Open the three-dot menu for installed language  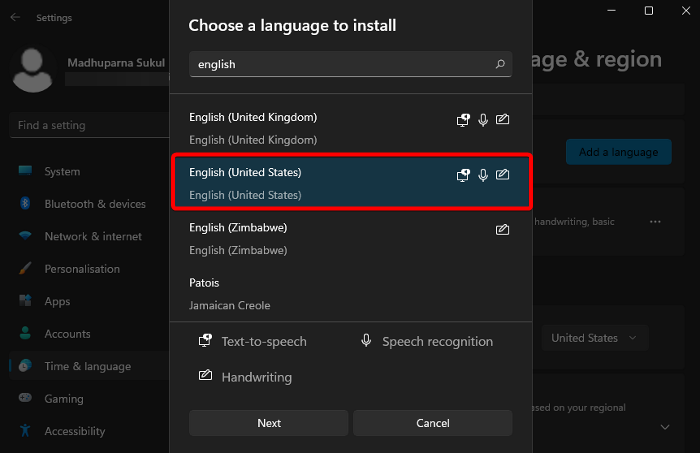point(655,221)
